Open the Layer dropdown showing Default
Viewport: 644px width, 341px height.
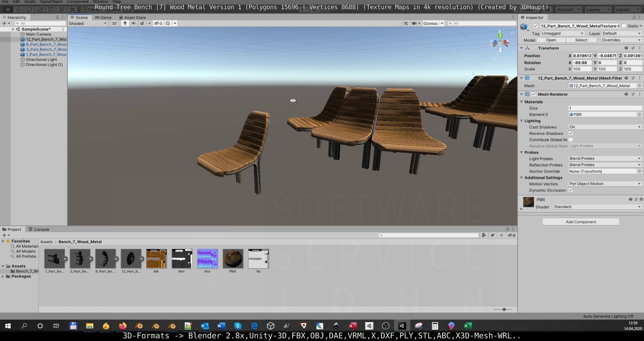(x=621, y=33)
